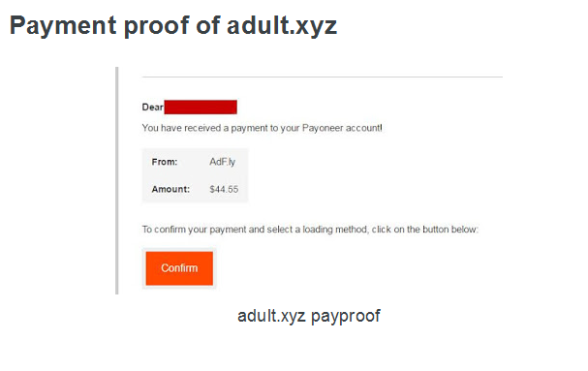The width and height of the screenshot is (588, 371).
Task: Click the 'You have received a payment' sentence
Action: pyautogui.click(x=263, y=128)
